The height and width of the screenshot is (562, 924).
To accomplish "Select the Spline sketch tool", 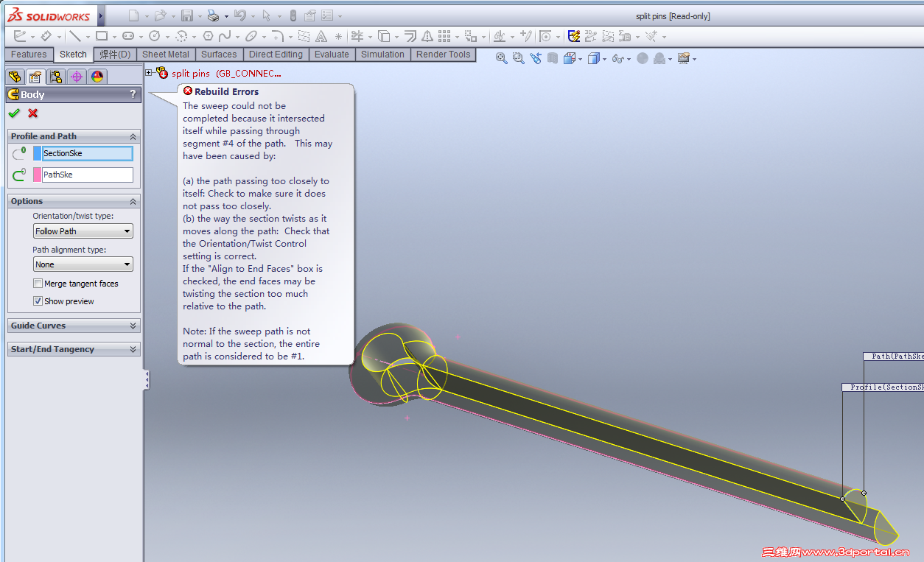I will (x=225, y=36).
